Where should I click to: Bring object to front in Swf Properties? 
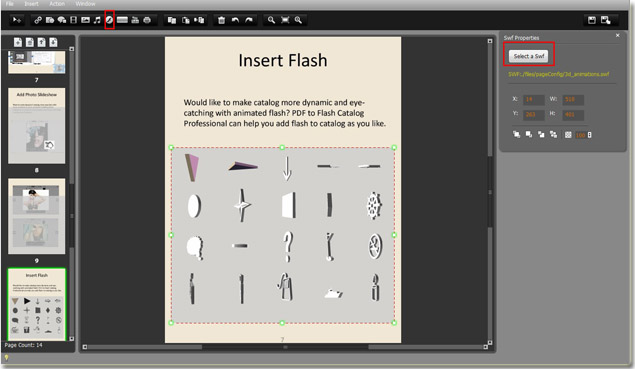pyautogui.click(x=516, y=134)
